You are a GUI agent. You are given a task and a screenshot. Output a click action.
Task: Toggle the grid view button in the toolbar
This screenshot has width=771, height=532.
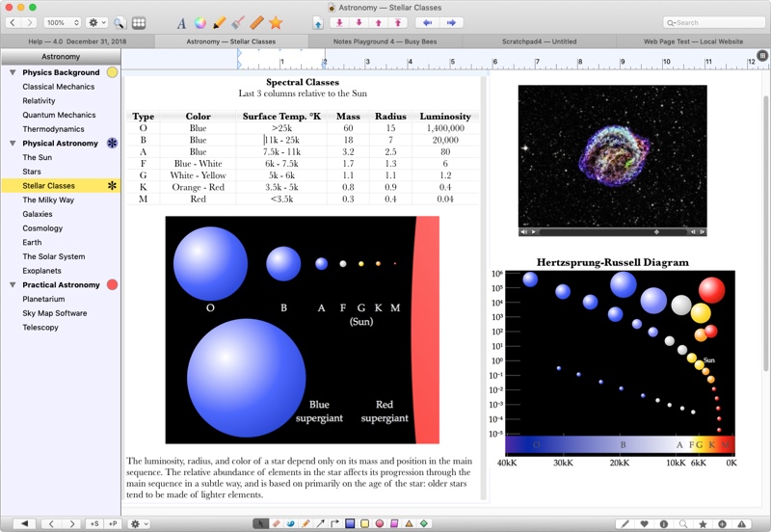139,22
